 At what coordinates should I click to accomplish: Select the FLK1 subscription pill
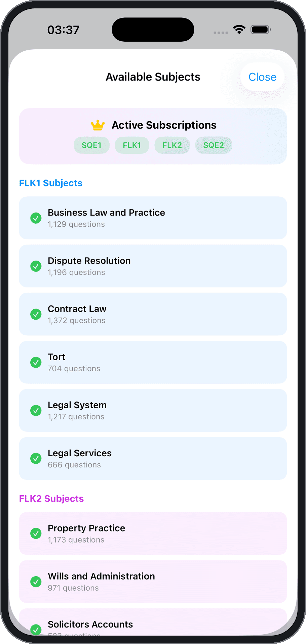click(x=132, y=145)
